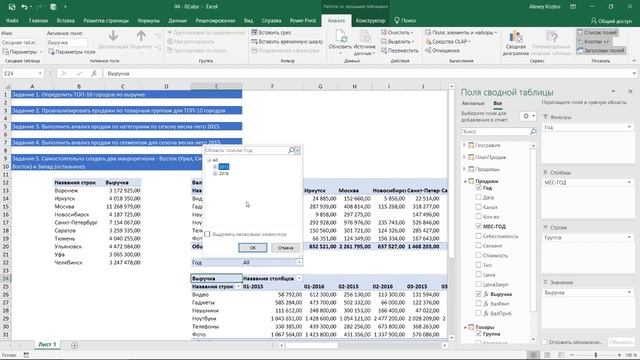Switch to the Home (Главная) tab
The image size is (640, 360).
pyautogui.click(x=38, y=20)
